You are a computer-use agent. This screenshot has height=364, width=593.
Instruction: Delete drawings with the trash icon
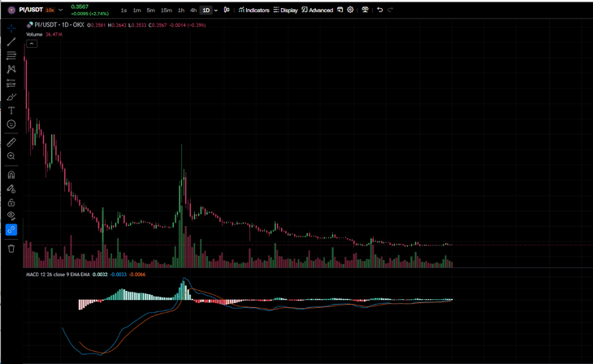click(11, 249)
